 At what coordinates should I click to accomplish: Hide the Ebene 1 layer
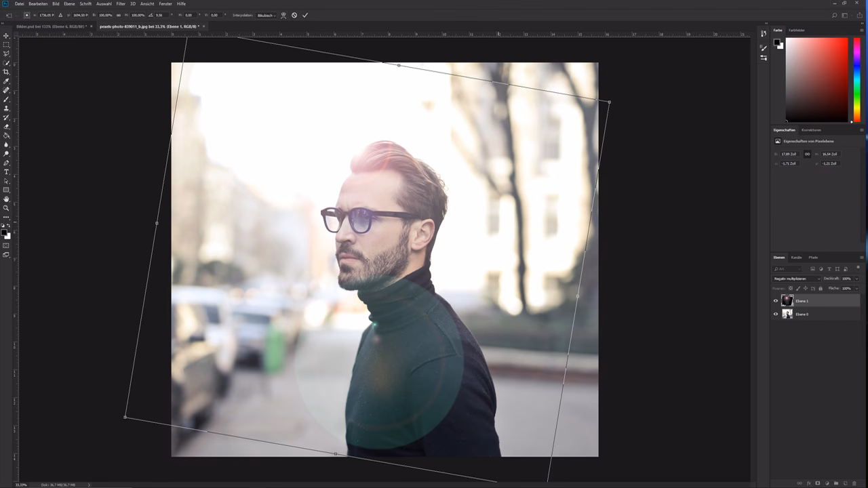point(776,301)
